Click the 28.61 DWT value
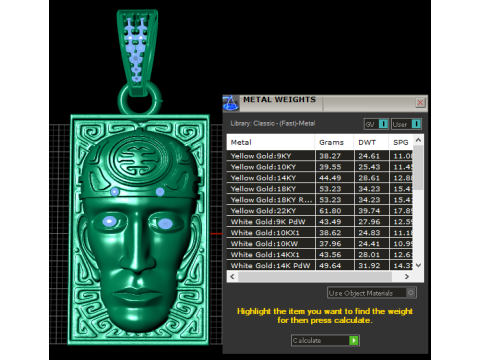The width and height of the screenshot is (480, 360). click(x=369, y=178)
